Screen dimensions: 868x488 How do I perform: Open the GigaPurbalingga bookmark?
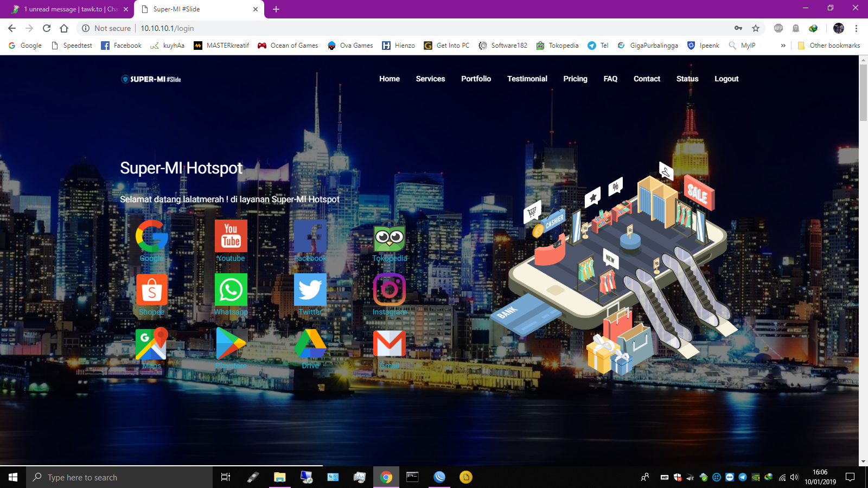[648, 46]
